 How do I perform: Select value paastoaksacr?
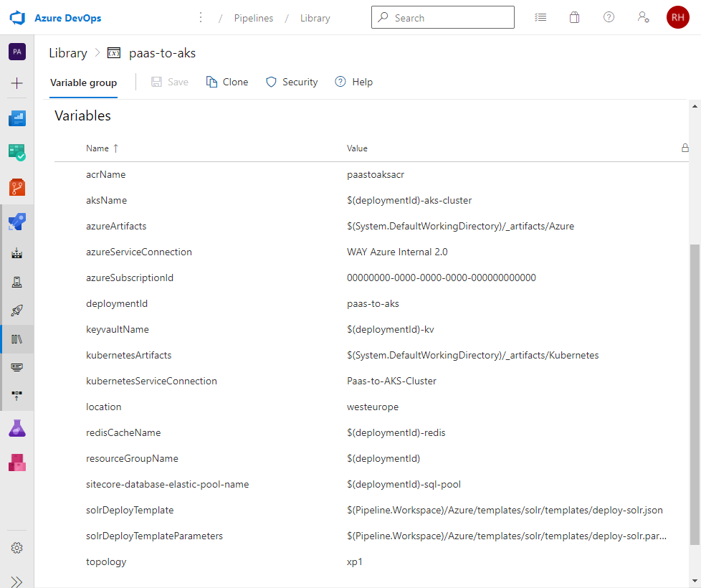click(x=376, y=174)
